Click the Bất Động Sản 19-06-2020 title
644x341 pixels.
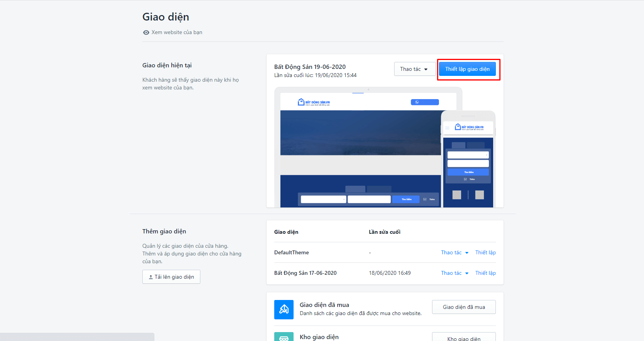click(x=310, y=67)
